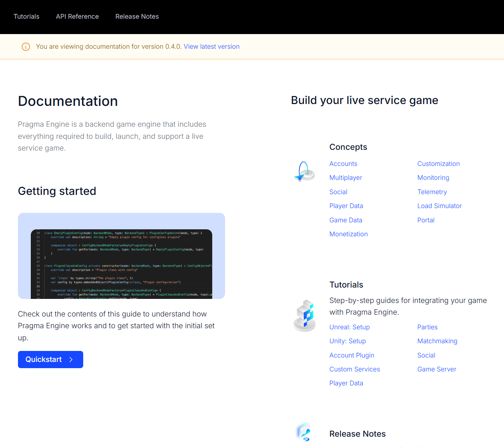
Task: Open the Social link under Tutorials
Action: (426, 355)
